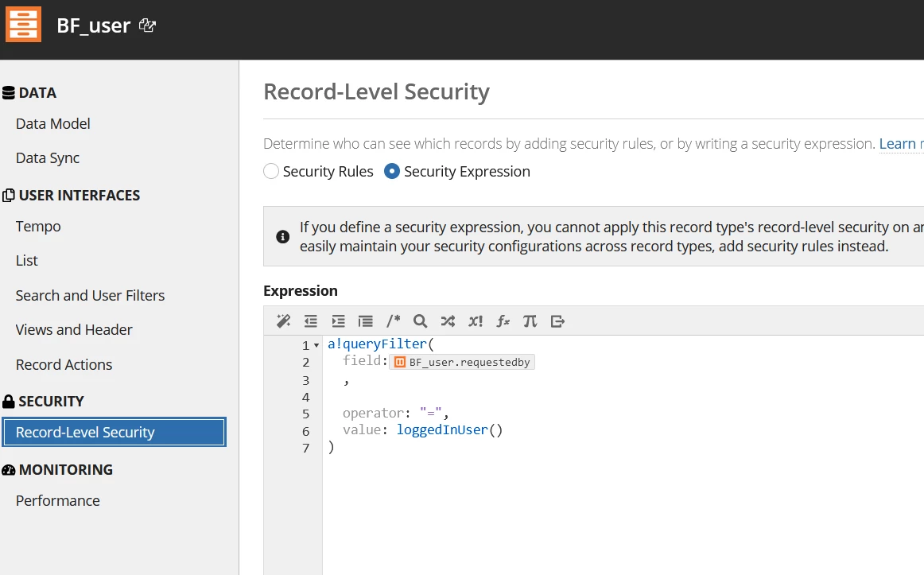Click line number 7 in editor gutter

click(306, 449)
